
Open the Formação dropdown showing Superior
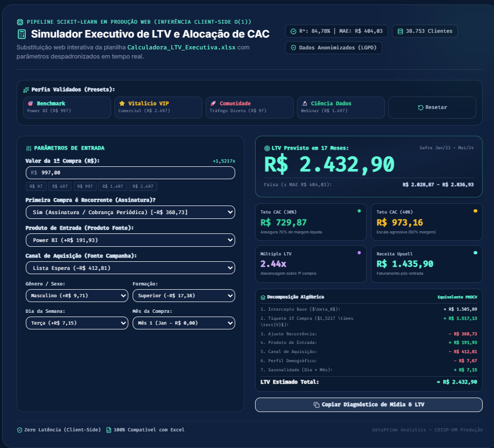click(184, 296)
